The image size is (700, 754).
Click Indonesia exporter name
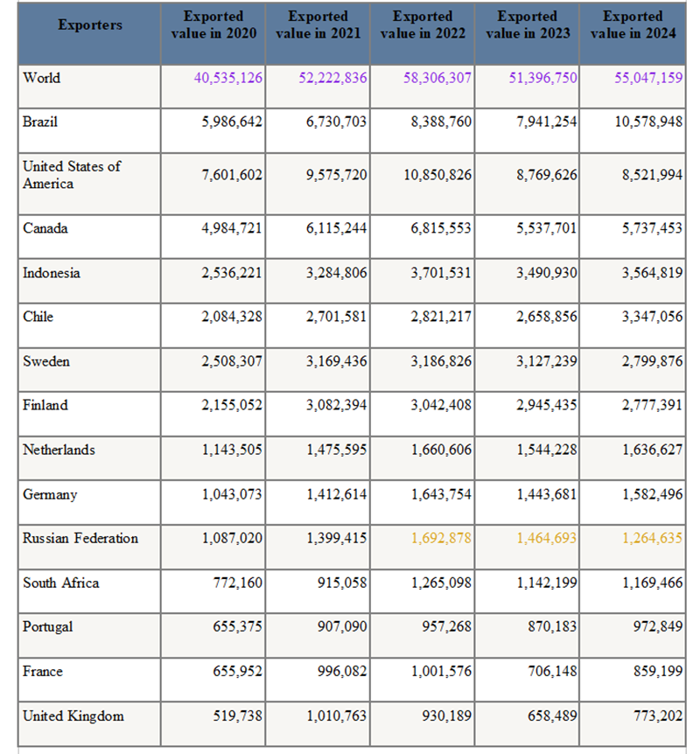tap(52, 273)
